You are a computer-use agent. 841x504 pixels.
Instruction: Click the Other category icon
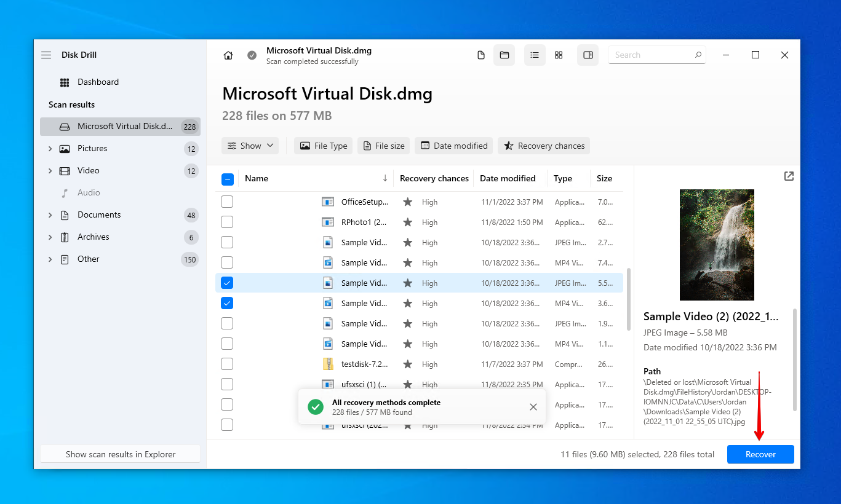click(65, 259)
